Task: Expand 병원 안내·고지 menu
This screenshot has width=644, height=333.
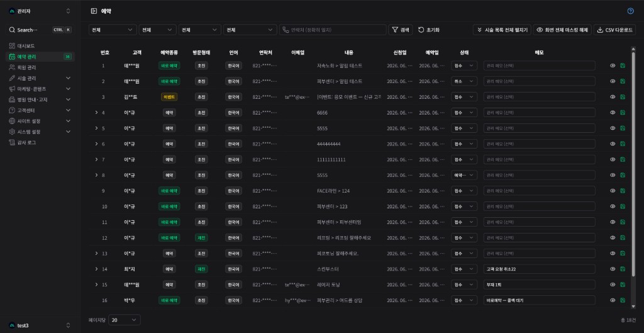Action: (40, 99)
